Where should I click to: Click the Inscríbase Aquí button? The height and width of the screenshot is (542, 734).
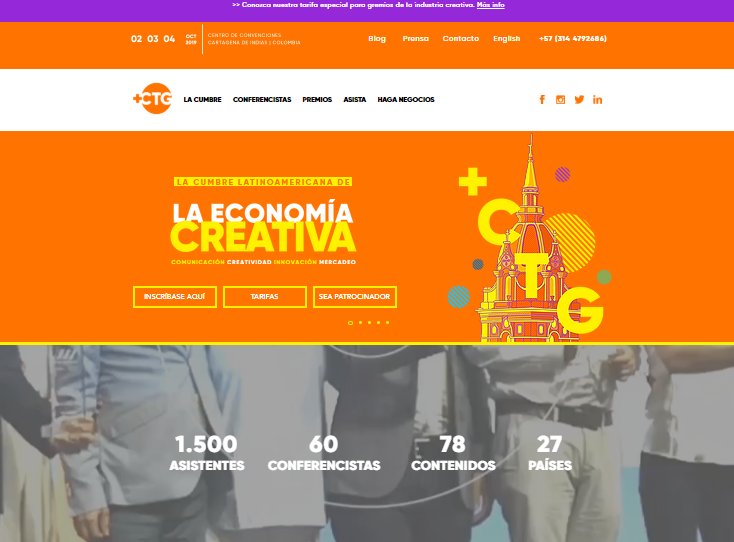pos(175,297)
